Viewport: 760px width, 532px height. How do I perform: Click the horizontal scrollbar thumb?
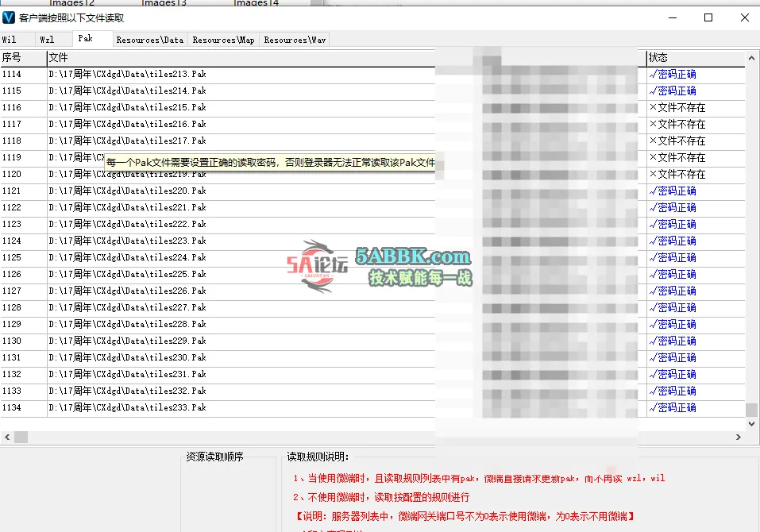[21, 437]
